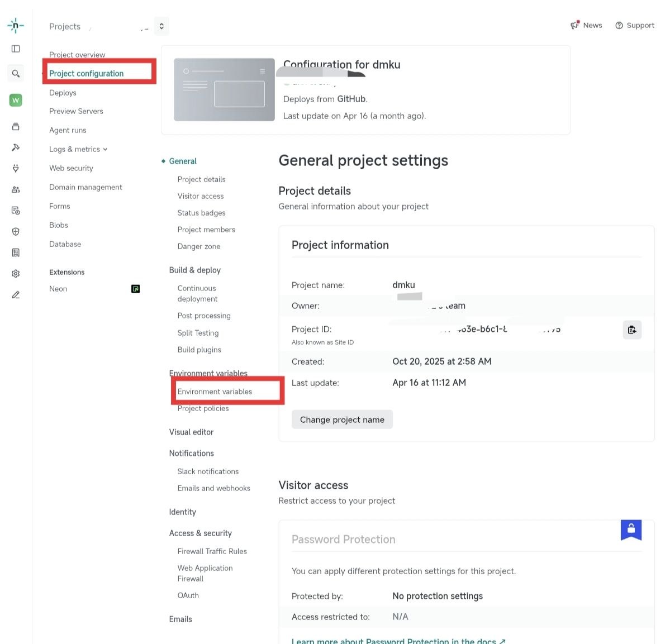Screen dimensions: 670x644
Task: Open News megaphone in header
Action: [x=586, y=25]
